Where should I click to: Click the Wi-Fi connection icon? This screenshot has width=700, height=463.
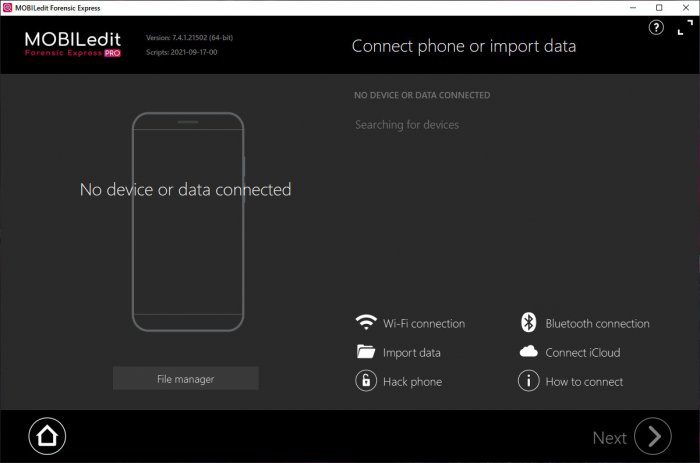(366, 322)
